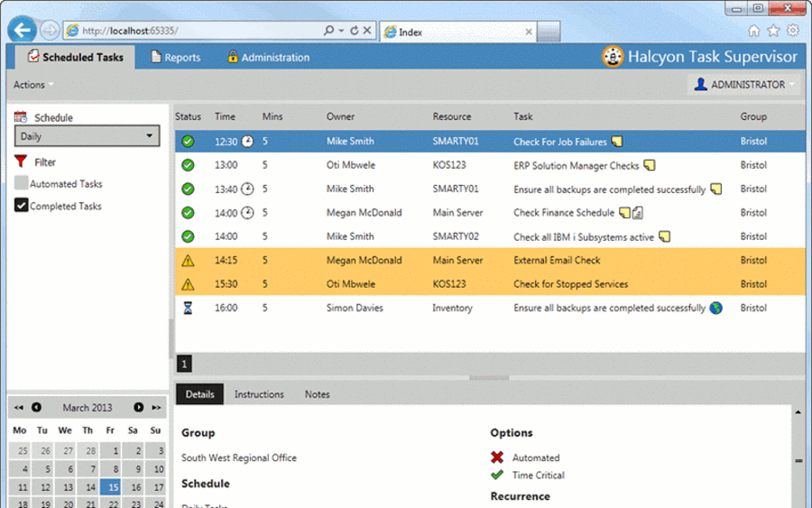Select the Details tab
Screen dimensions: 812x508
click(x=200, y=394)
